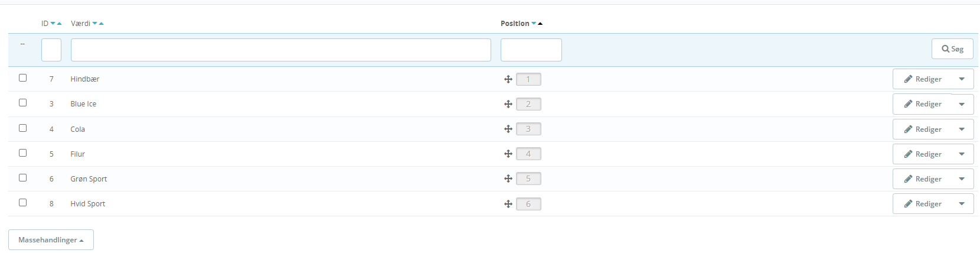Check the Hvid Sport row checkbox
Image resolution: width=980 pixels, height=253 pixels.
[23, 202]
